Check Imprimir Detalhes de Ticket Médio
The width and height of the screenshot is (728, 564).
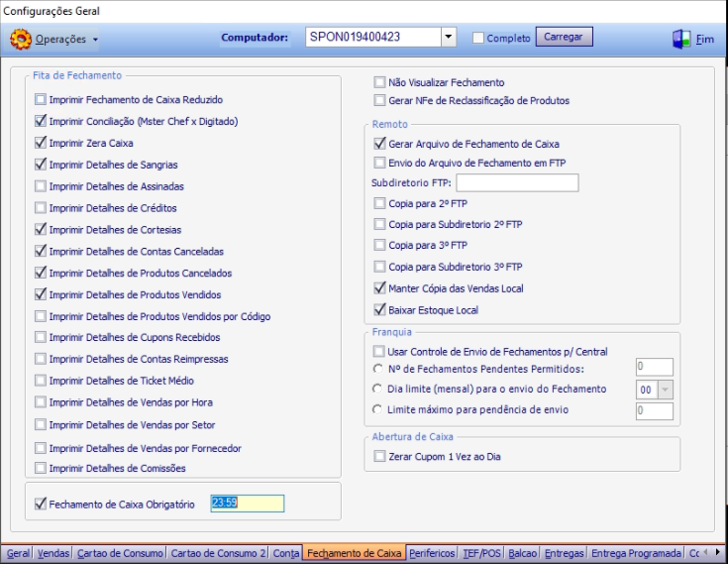[x=41, y=381]
